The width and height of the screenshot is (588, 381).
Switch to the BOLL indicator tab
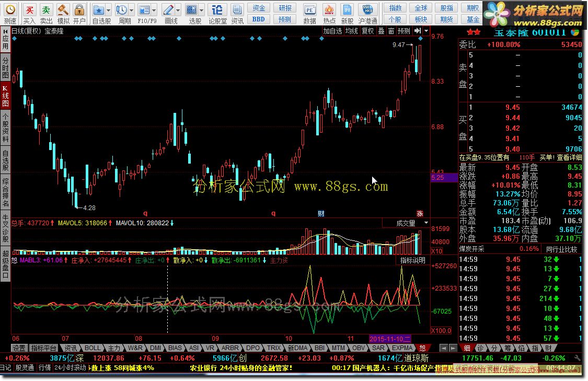pos(92,348)
